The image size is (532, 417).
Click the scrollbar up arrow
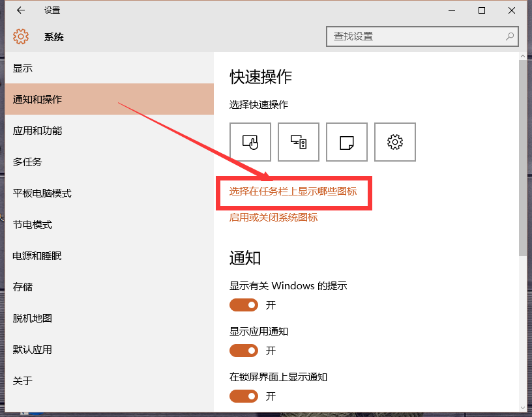tap(522, 56)
